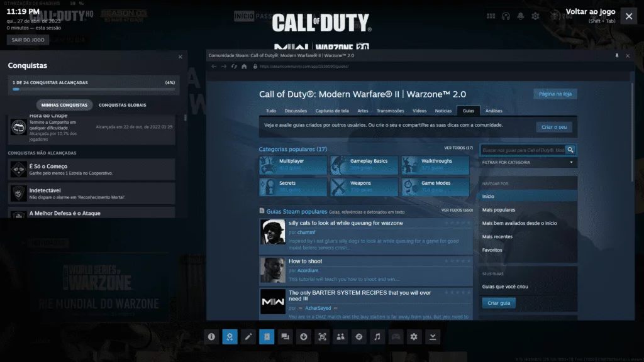Open the Capturas de tela tab
This screenshot has width=644, height=362.
click(x=332, y=111)
